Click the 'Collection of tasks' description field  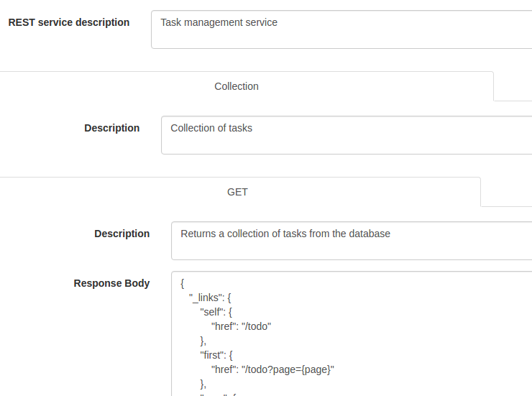coord(347,135)
